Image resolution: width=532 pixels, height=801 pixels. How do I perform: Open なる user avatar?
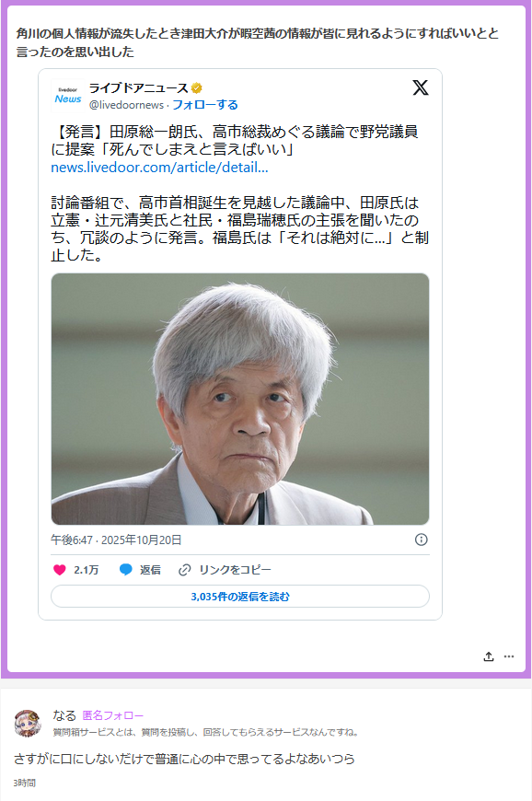pos(28,723)
